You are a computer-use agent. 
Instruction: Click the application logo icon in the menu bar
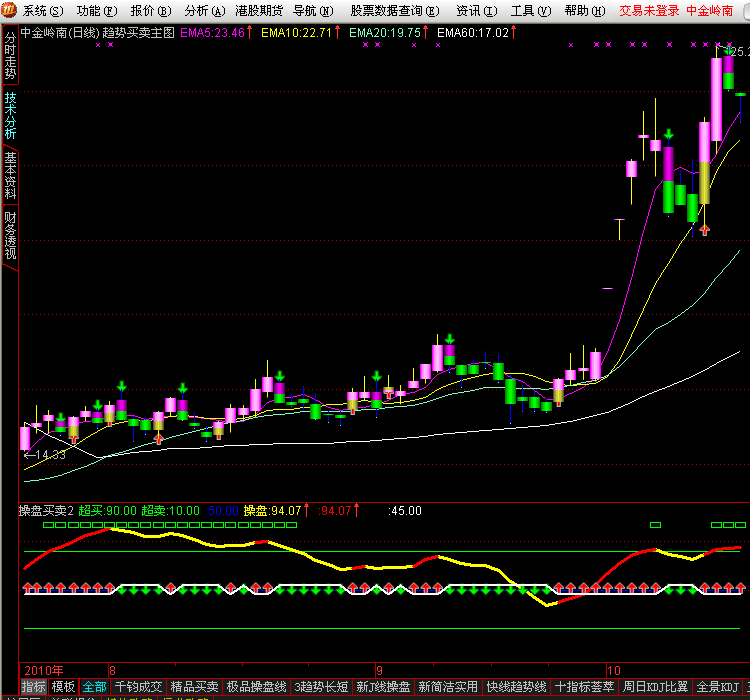coord(9,10)
